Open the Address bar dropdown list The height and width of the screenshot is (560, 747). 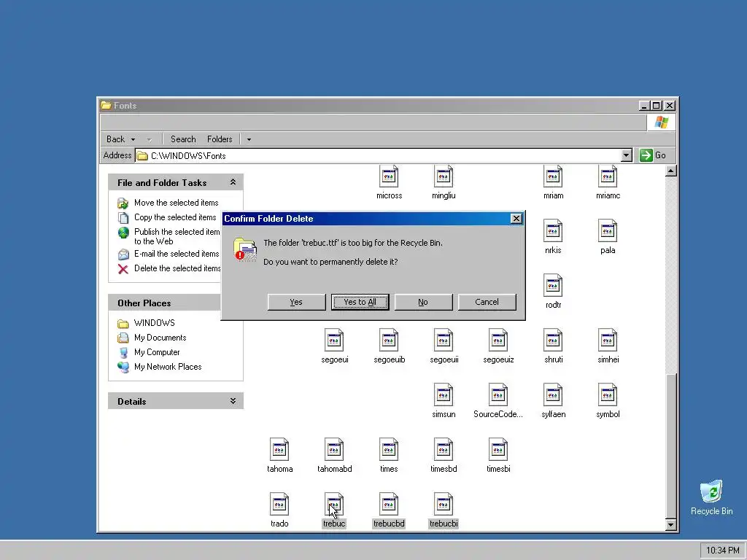(627, 155)
